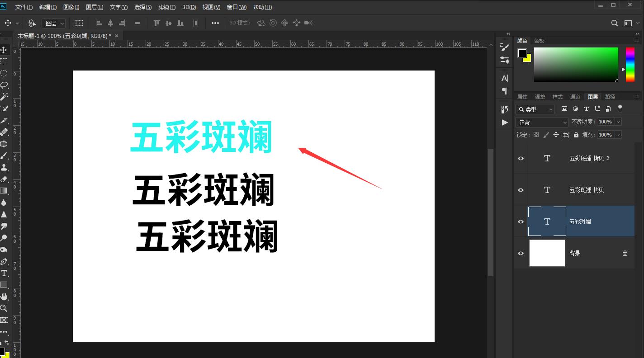
Task: Open the Paragraph panel
Action: (504, 90)
